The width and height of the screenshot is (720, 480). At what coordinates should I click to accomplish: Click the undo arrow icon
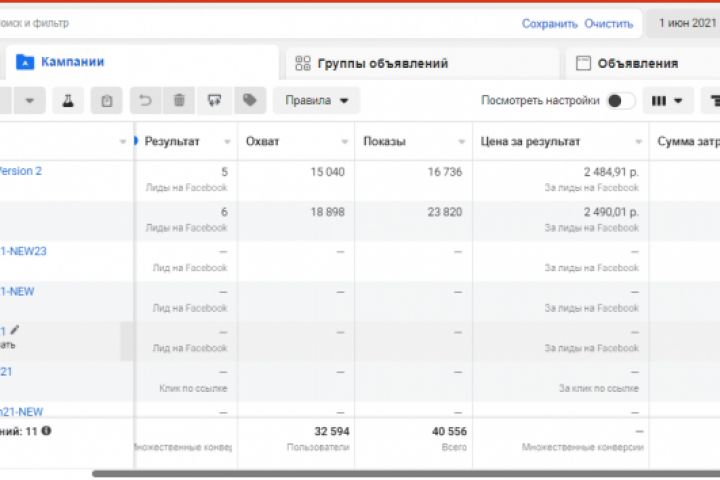[x=146, y=101]
